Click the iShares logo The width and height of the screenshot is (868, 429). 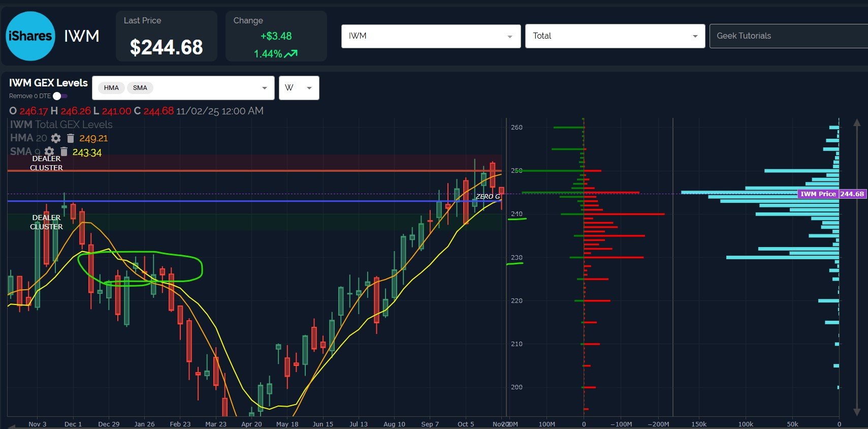pos(30,36)
